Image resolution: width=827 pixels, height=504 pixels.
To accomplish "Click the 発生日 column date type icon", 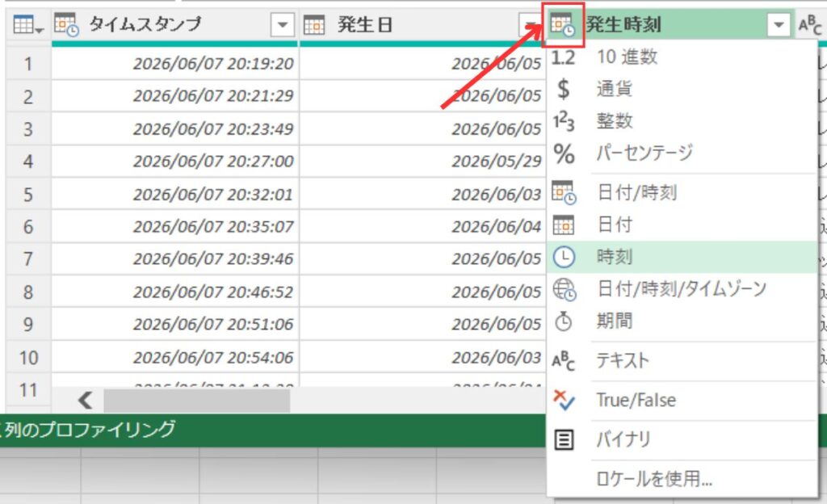I will point(314,25).
